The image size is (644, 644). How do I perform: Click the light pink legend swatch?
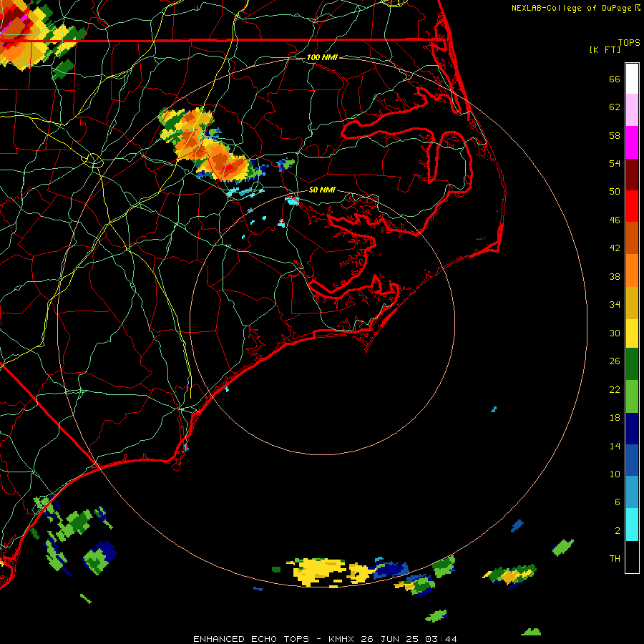pos(632,110)
